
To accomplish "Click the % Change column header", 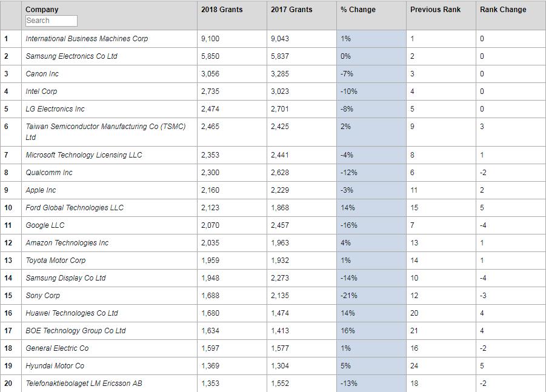I will (x=358, y=10).
